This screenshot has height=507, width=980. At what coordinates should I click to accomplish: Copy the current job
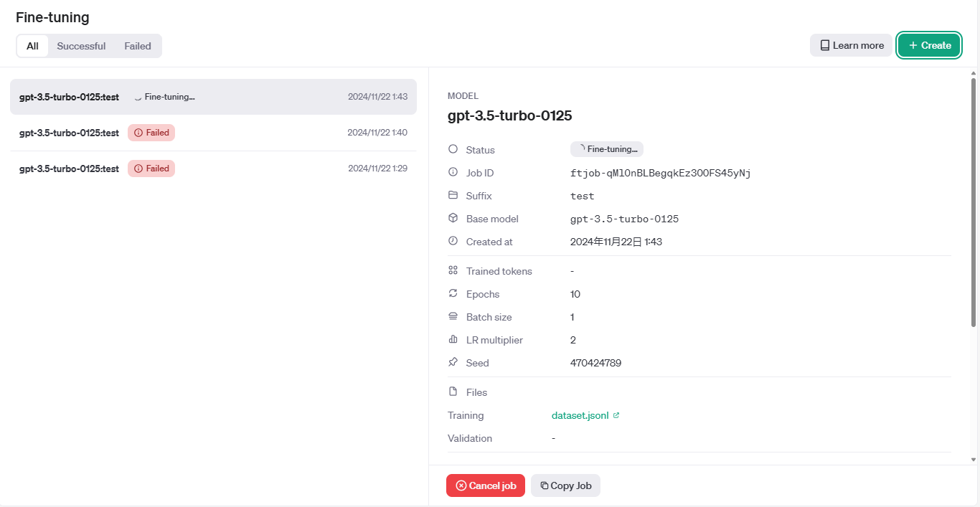click(565, 485)
